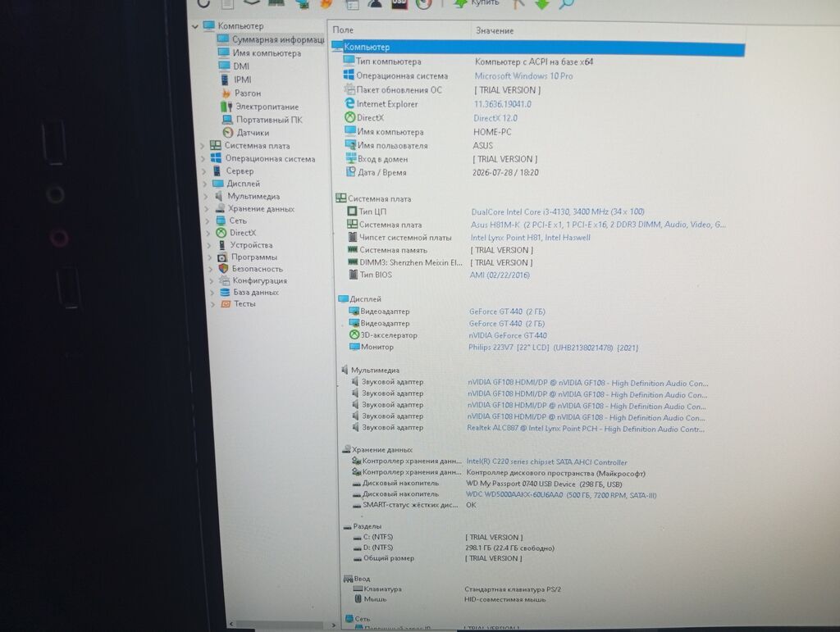Image resolution: width=840 pixels, height=632 pixels.
Task: Expand the Устройства tree node
Action: point(209,245)
